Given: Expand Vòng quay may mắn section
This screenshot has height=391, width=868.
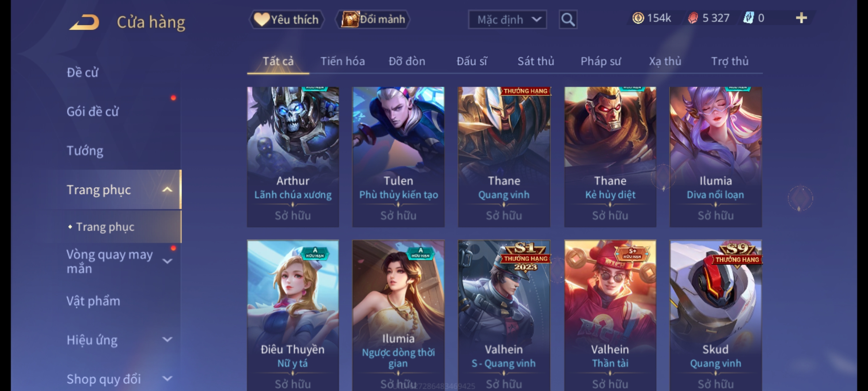Looking at the screenshot, I should coord(167,261).
